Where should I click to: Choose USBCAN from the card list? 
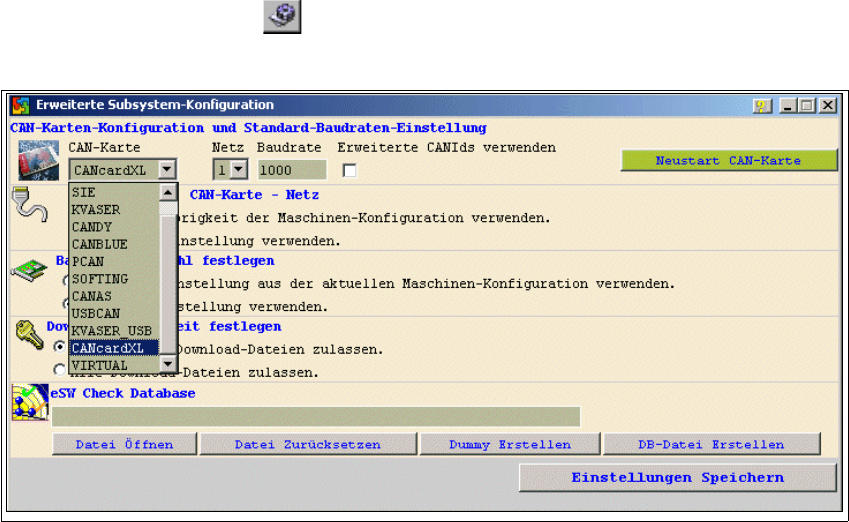tap(114, 314)
